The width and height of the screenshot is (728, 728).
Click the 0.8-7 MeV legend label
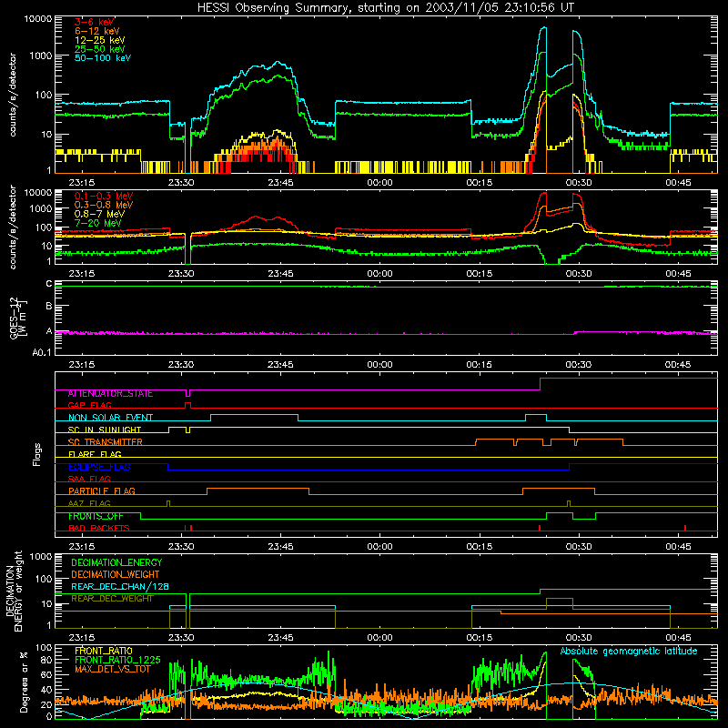tap(100, 214)
